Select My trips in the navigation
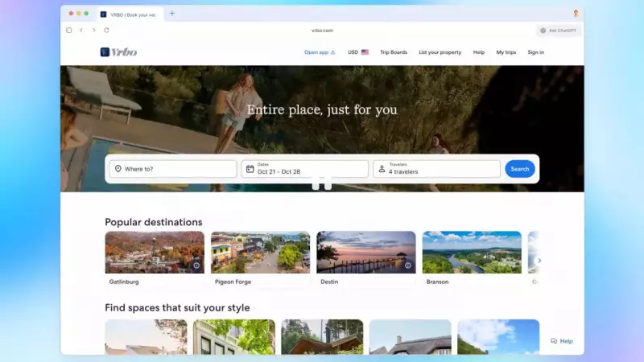Image resolution: width=644 pixels, height=362 pixels. pos(506,52)
